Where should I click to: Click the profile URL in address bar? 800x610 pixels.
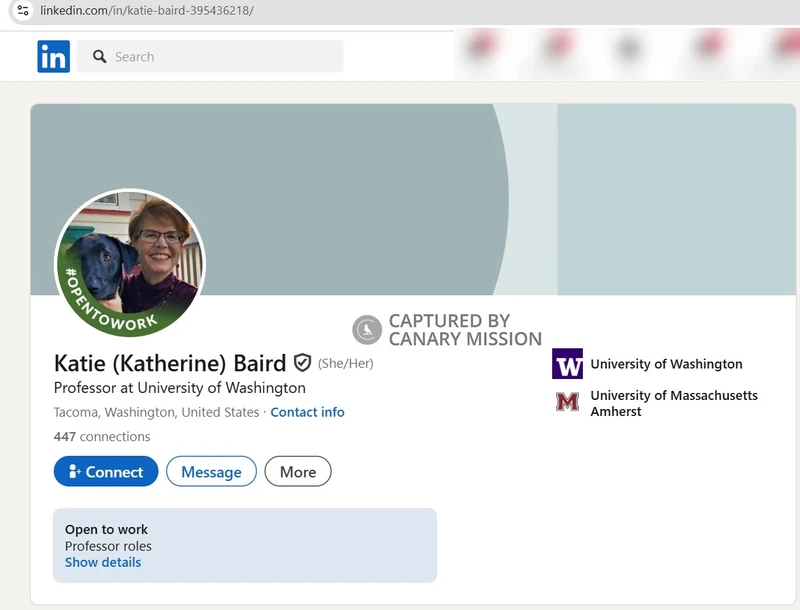coord(147,10)
